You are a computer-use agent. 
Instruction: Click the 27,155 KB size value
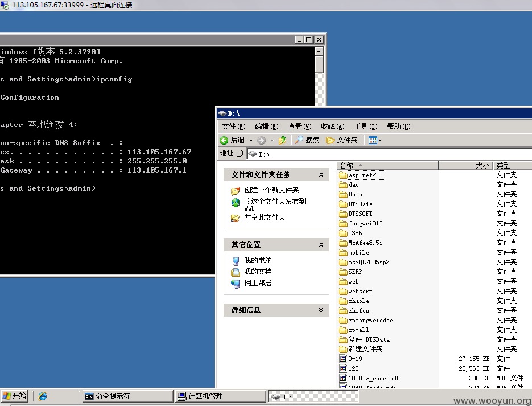coord(474,359)
